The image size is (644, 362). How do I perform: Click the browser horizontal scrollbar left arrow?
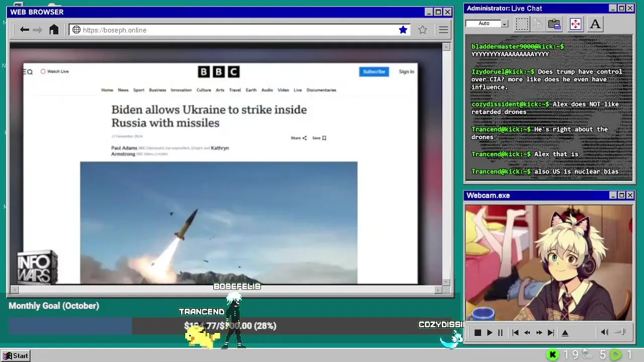coord(15,290)
